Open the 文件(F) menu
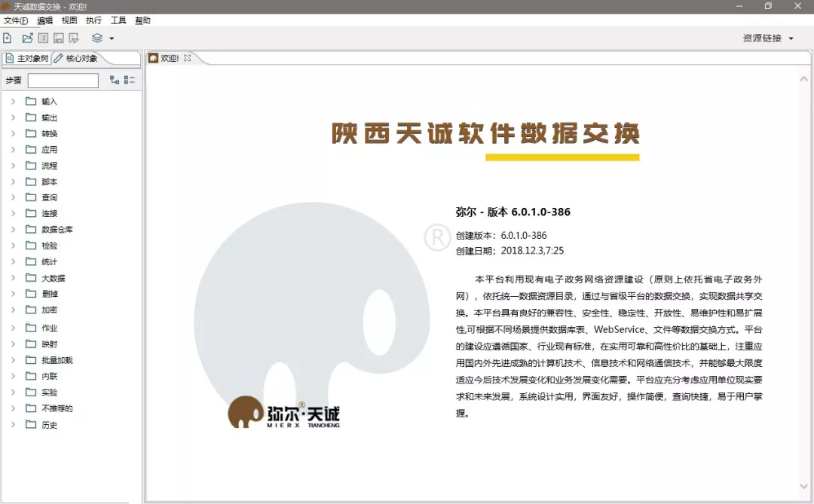 [x=16, y=20]
